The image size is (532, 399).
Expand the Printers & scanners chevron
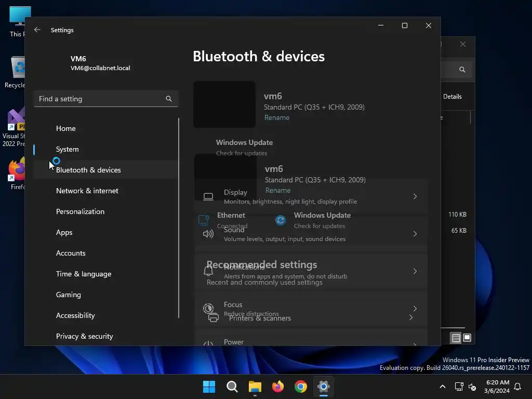[x=411, y=317]
